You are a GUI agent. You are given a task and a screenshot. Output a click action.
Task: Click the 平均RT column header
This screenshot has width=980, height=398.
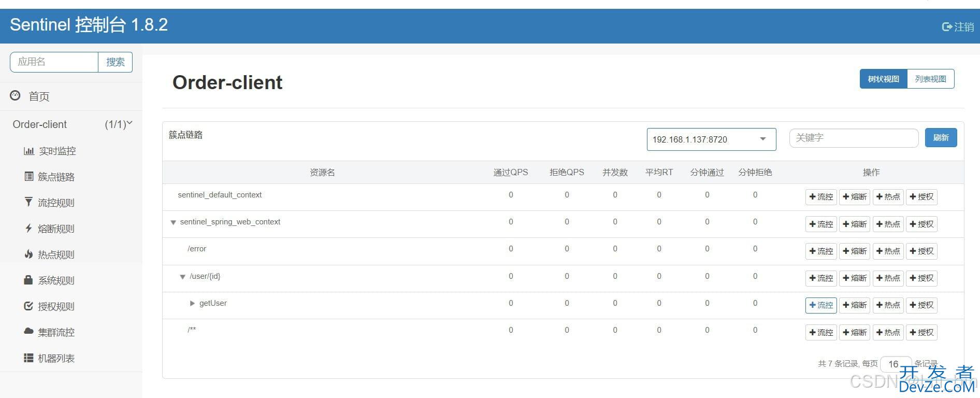pos(659,173)
